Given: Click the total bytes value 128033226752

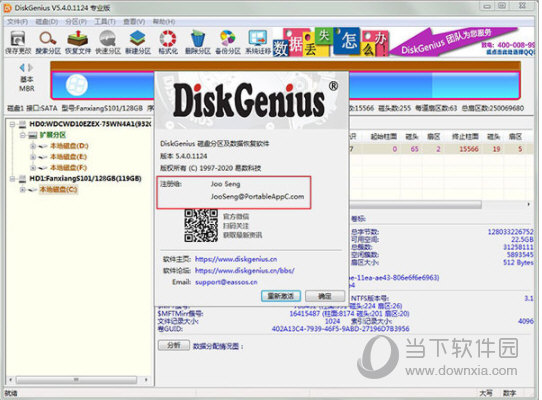Looking at the screenshot, I should pyautogui.click(x=510, y=231).
